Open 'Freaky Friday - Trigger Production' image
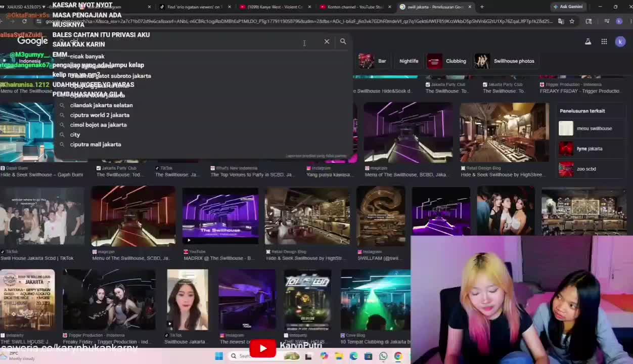Image resolution: width=633 pixels, height=364 pixels. pos(109,299)
